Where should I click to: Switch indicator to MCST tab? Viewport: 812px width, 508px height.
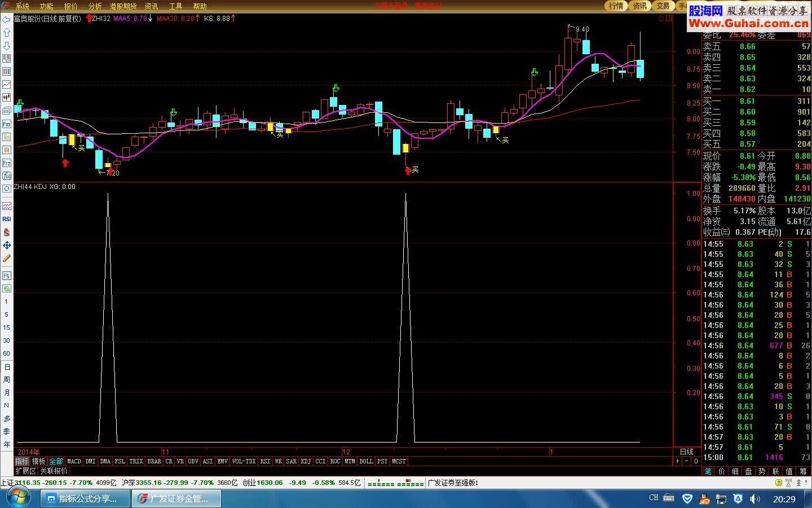click(399, 461)
